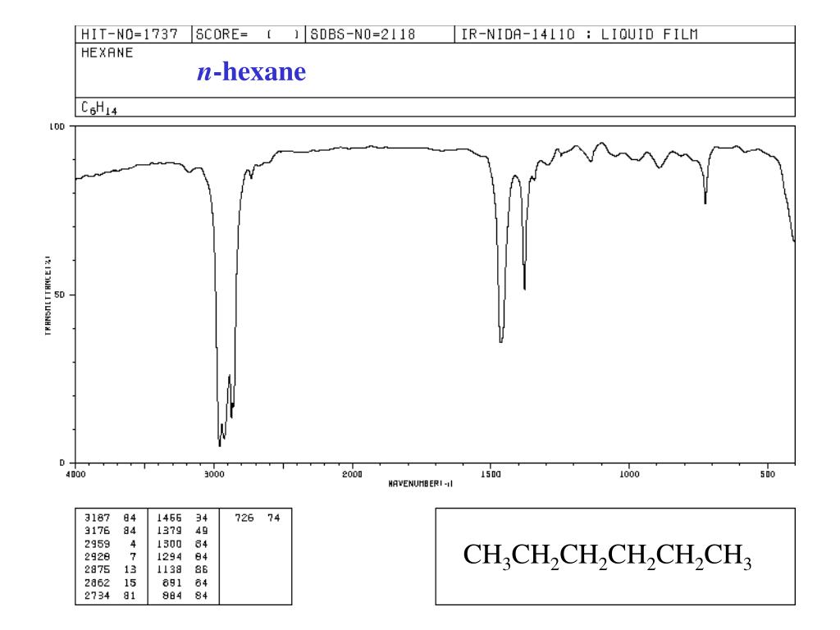The image size is (840, 630).
Task: Click the deepest C-H stretch absorption near 2959
Action: (220, 444)
